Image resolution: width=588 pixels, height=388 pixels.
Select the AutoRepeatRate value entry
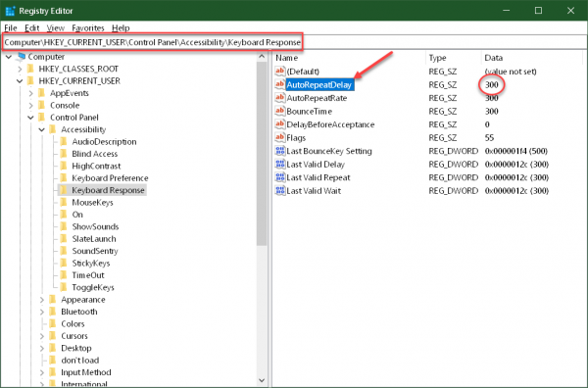click(317, 98)
